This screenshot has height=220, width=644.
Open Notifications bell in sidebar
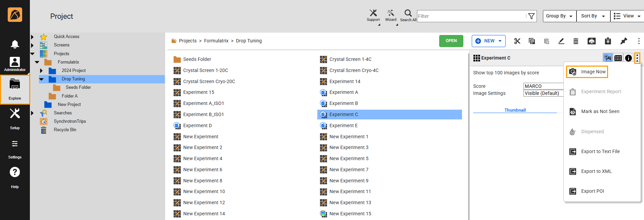15,44
